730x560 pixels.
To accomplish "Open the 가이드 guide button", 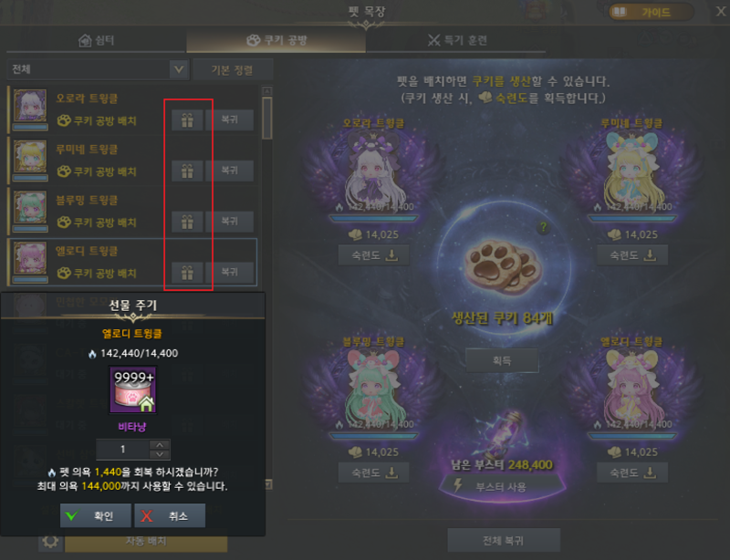I will (652, 12).
